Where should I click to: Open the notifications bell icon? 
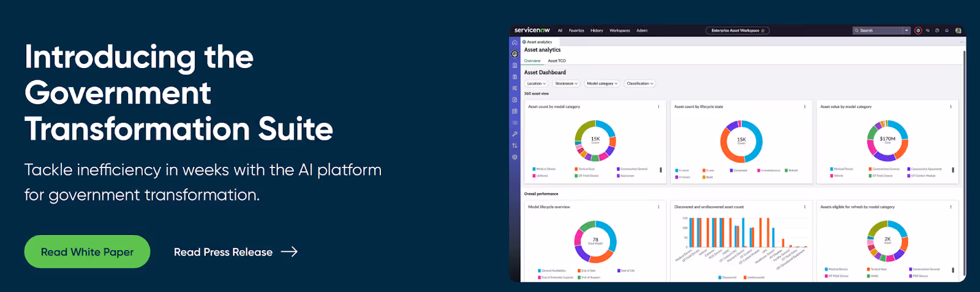[947, 30]
